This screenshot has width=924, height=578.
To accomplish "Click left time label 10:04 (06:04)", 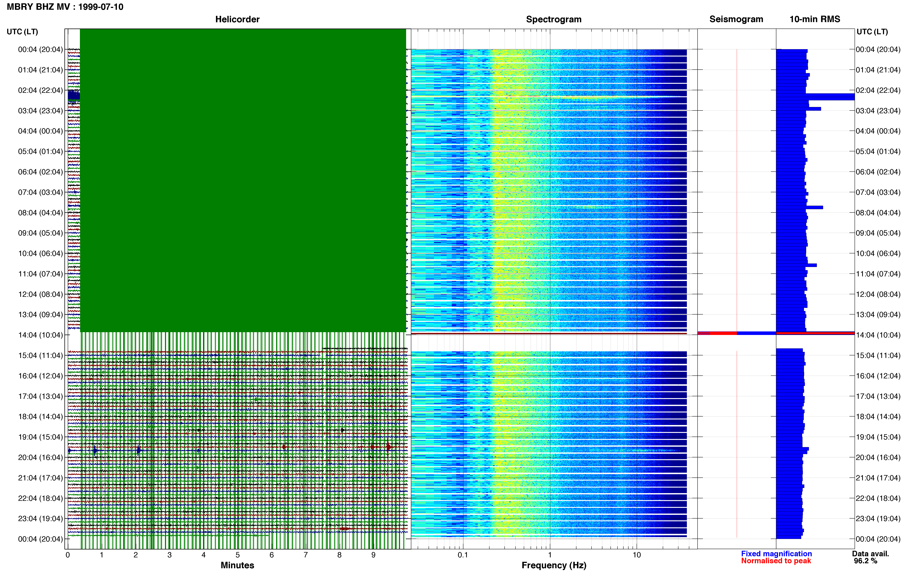I will coord(41,253).
